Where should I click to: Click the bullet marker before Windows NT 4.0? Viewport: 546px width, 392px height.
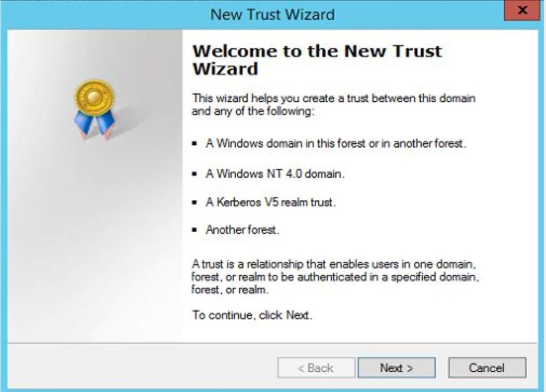[195, 174]
